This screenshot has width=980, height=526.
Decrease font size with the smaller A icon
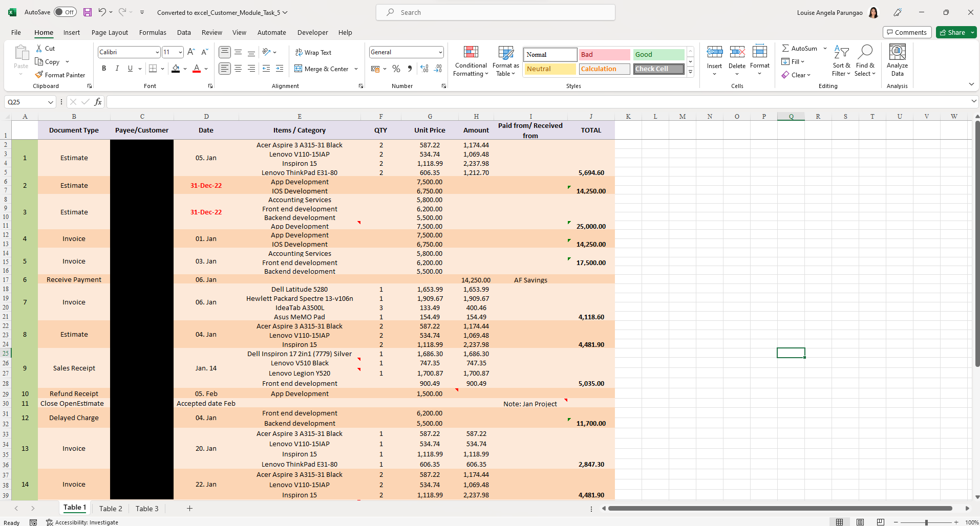click(204, 52)
